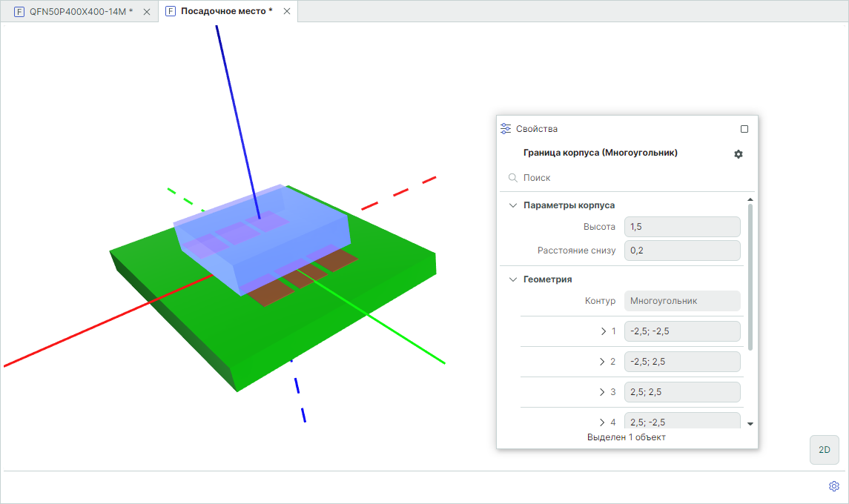Click the file icon on QFN50P400X400-14M tab
The image size is (849, 504).
(19, 12)
